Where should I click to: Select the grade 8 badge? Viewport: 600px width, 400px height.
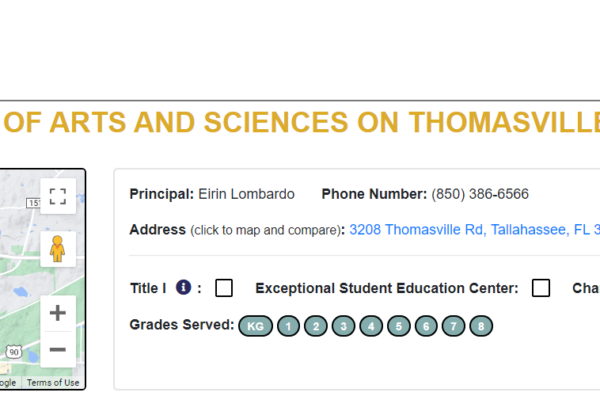pyautogui.click(x=482, y=326)
